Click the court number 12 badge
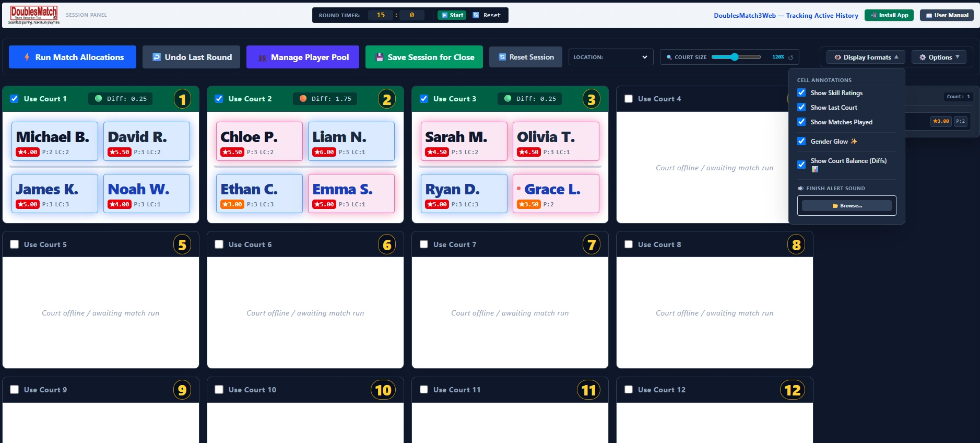 (793, 390)
